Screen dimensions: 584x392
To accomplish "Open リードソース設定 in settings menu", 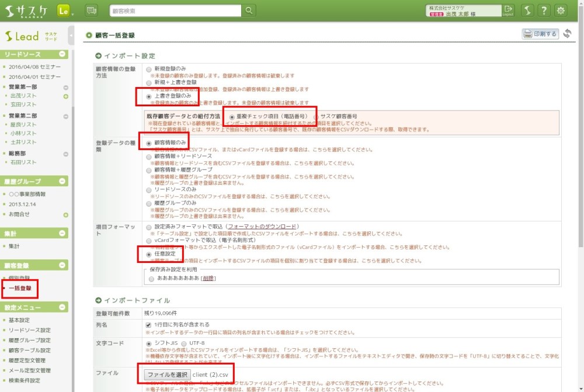I will tap(29, 330).
